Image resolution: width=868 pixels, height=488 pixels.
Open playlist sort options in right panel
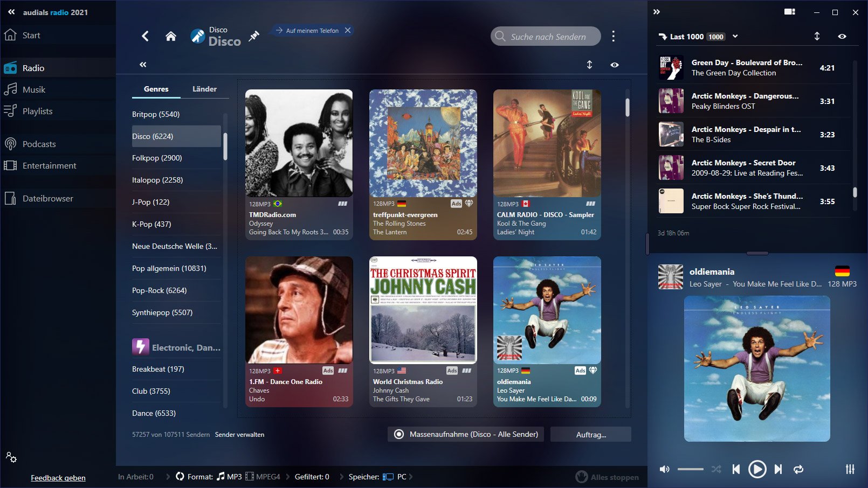(817, 36)
